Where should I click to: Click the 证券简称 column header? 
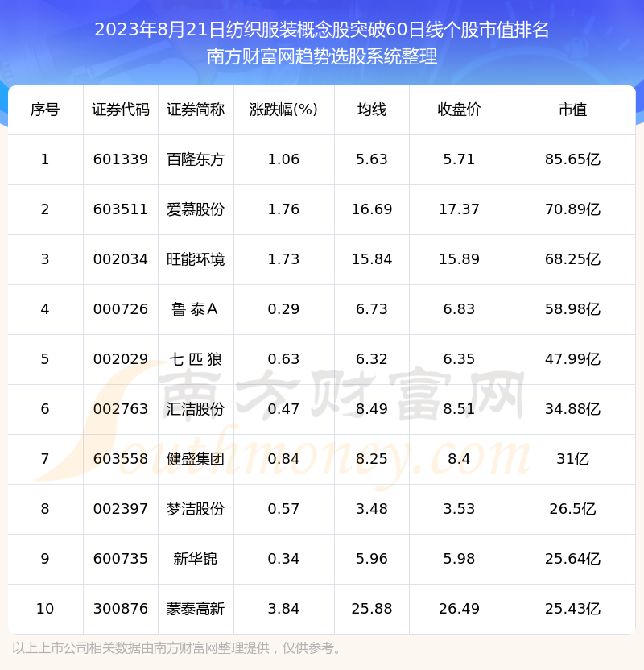coord(196,110)
